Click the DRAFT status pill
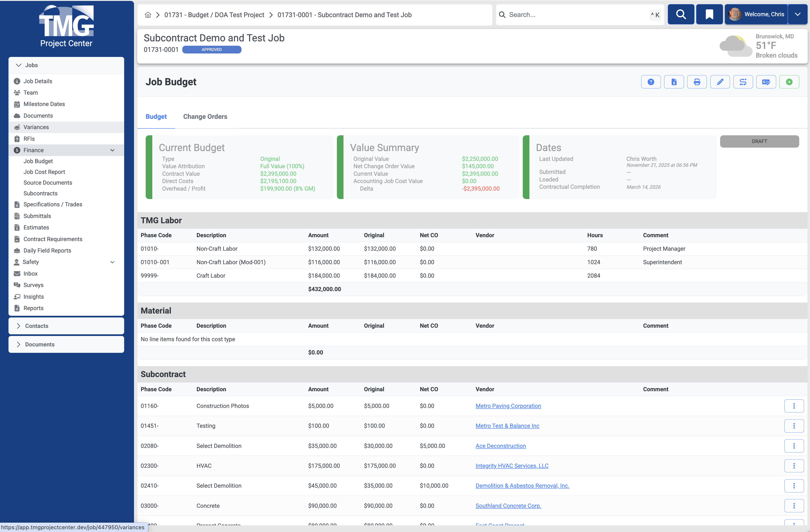 click(x=760, y=141)
